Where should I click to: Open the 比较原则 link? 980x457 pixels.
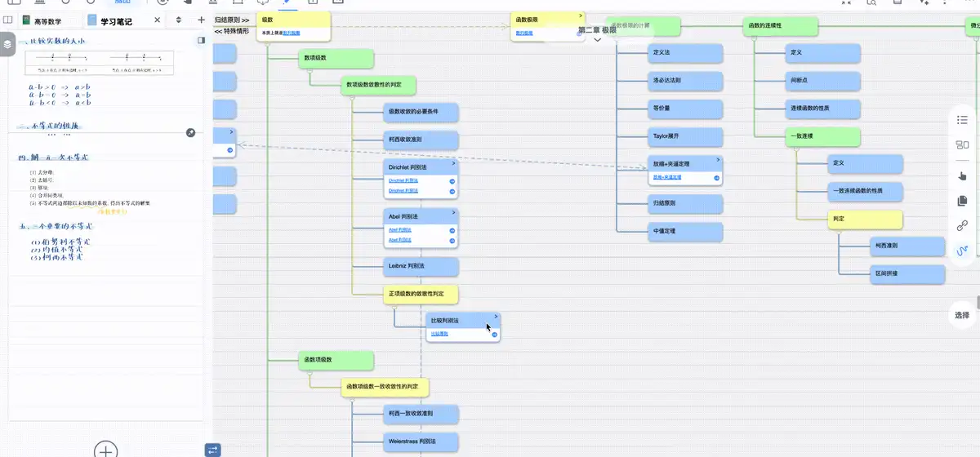[x=439, y=334]
